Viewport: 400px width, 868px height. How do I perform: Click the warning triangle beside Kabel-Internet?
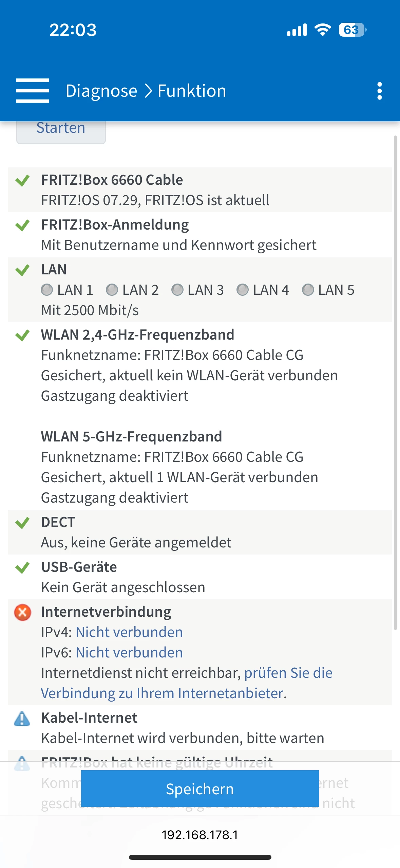click(22, 719)
